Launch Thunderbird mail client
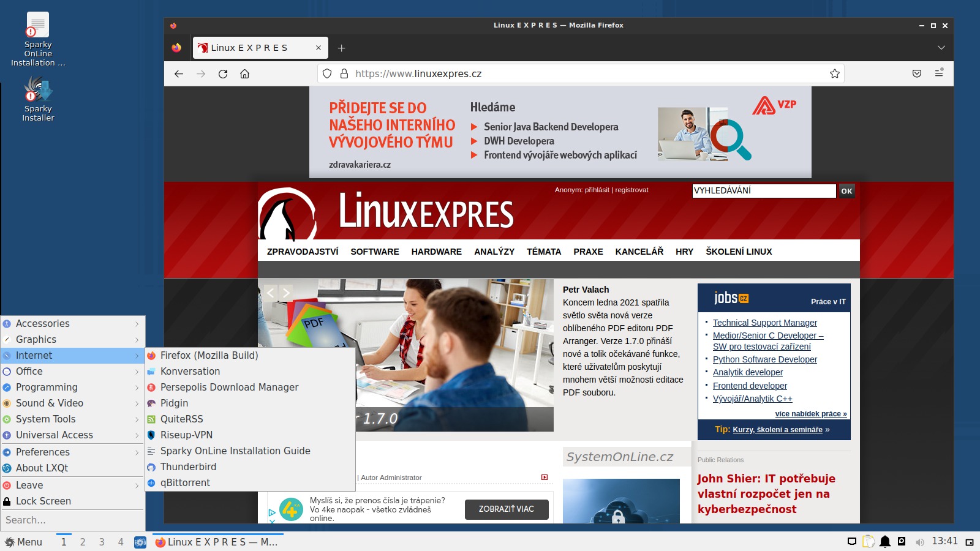 250,467
